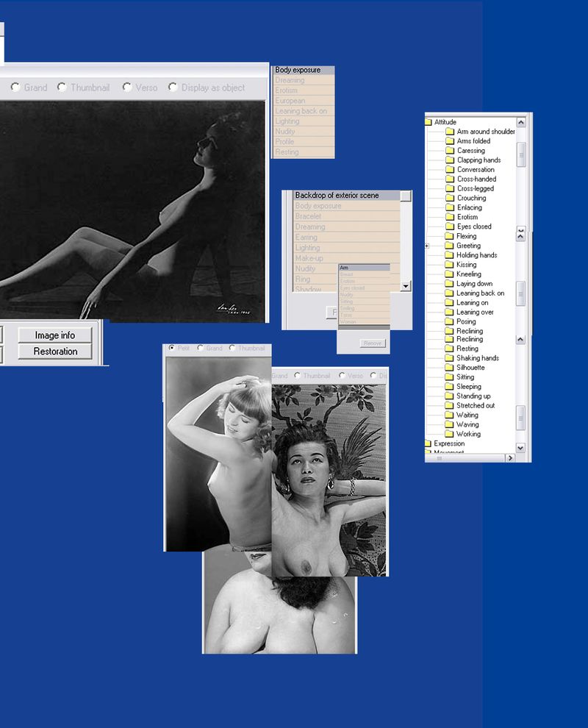Screen dimensions: 588x728
Task: Select the Silhouette folder icon
Action: click(451, 368)
